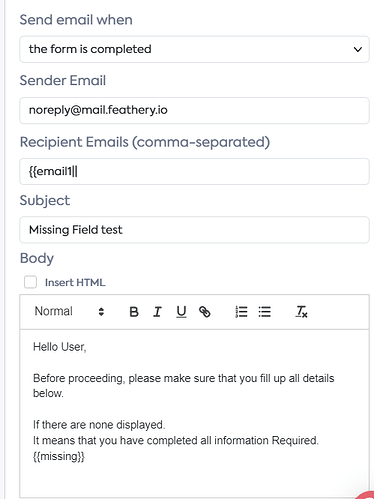Click into the Recipient Emails field

click(x=194, y=171)
